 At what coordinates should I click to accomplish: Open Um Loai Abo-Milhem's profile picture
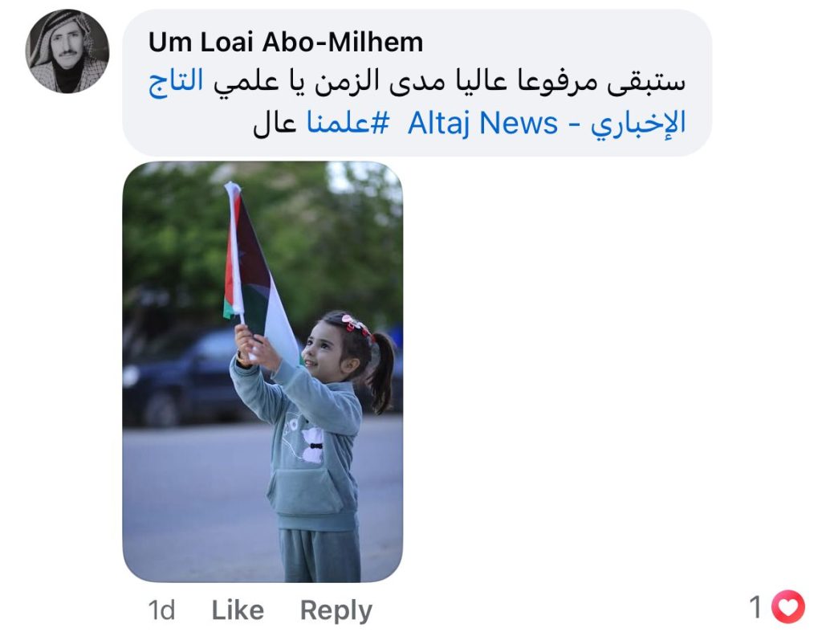point(67,51)
